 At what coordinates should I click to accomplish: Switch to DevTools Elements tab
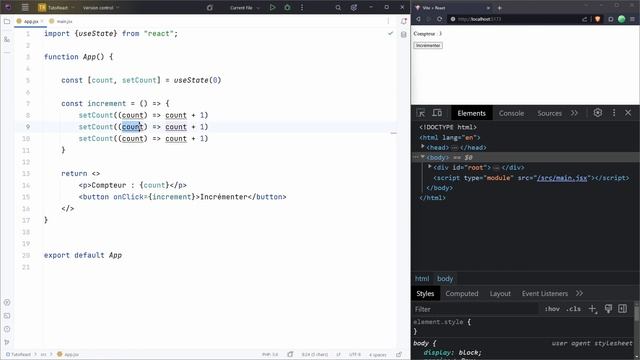point(471,113)
